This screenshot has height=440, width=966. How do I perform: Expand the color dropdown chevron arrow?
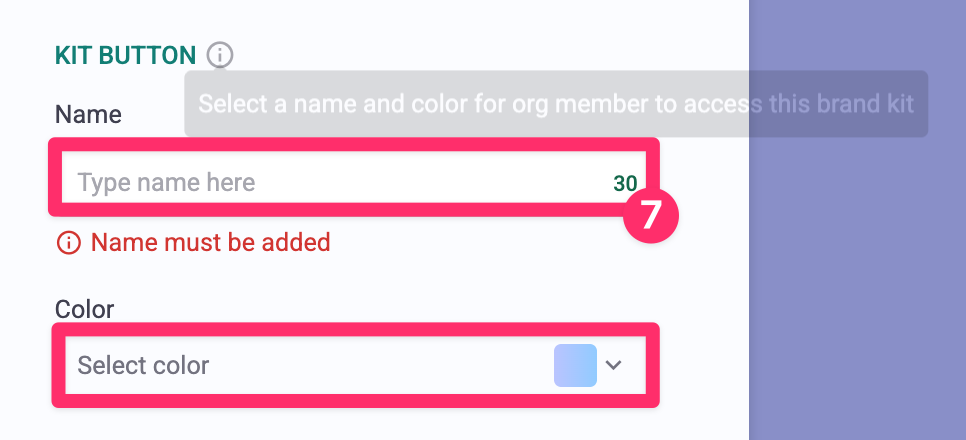614,365
